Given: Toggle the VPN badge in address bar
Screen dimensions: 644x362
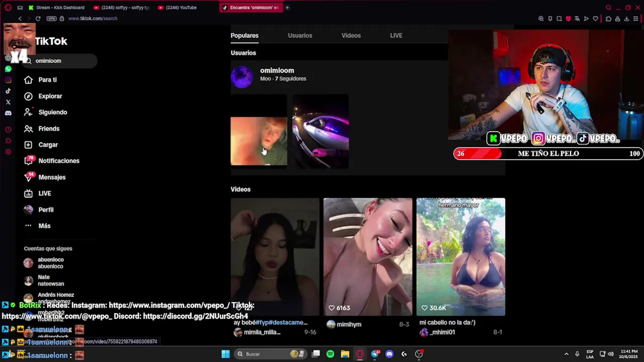Looking at the screenshot, I should pos(51,19).
